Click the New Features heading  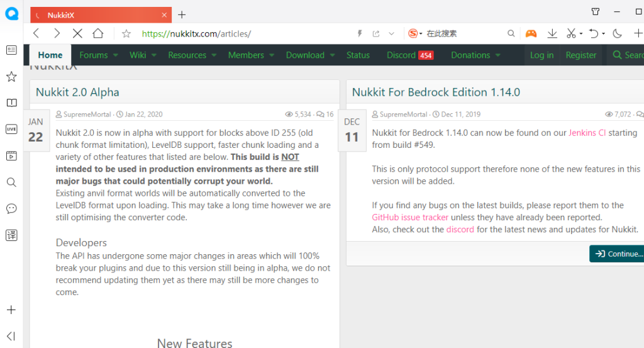(194, 343)
